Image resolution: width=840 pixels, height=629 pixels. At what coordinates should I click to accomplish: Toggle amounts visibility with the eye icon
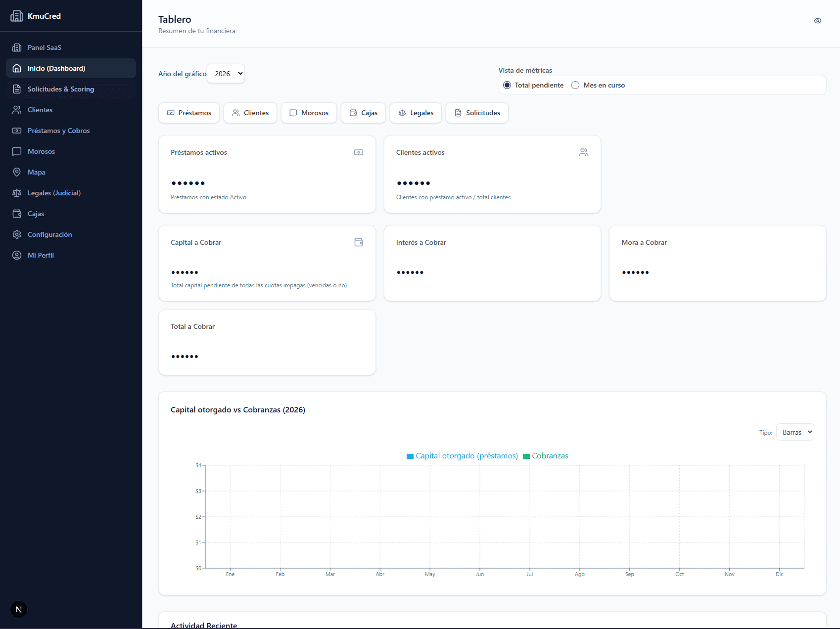pos(818,21)
